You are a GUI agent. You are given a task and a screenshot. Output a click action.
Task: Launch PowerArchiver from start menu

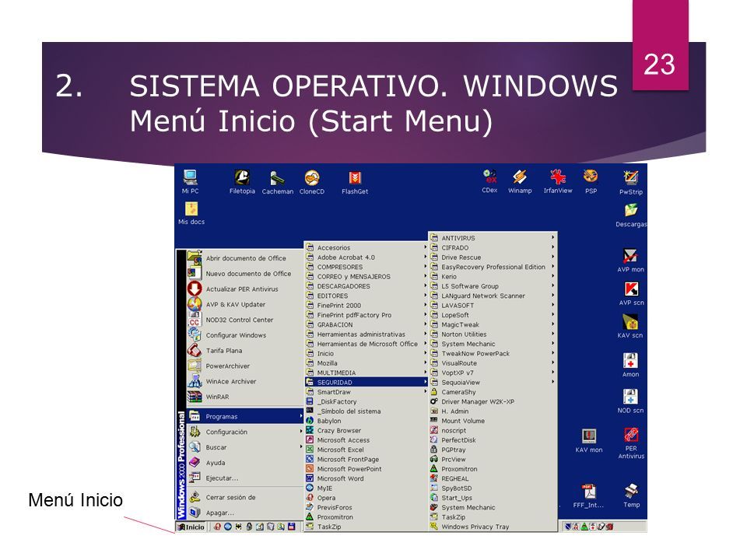click(x=244, y=366)
